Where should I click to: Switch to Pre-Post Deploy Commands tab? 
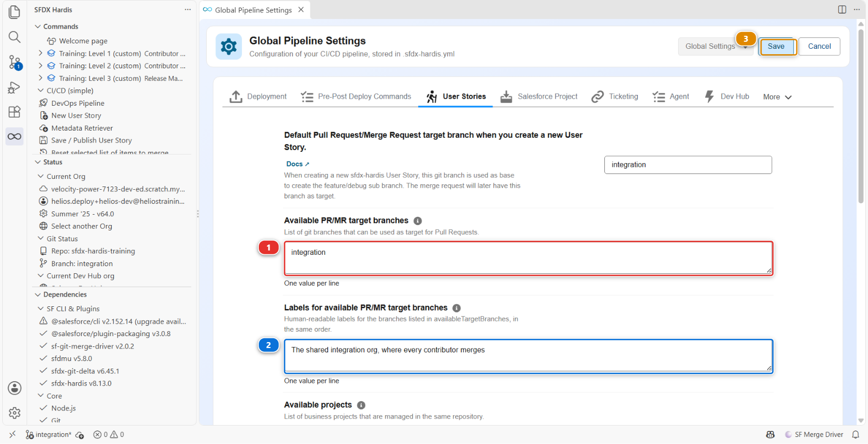click(355, 96)
